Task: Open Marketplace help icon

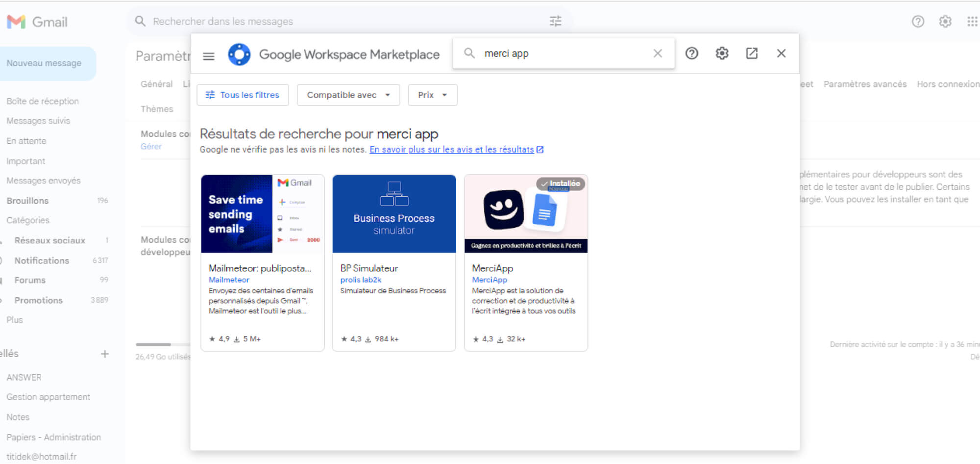Action: (692, 53)
